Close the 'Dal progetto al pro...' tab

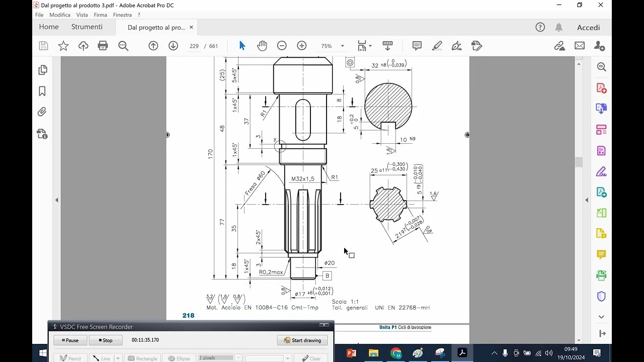click(191, 28)
